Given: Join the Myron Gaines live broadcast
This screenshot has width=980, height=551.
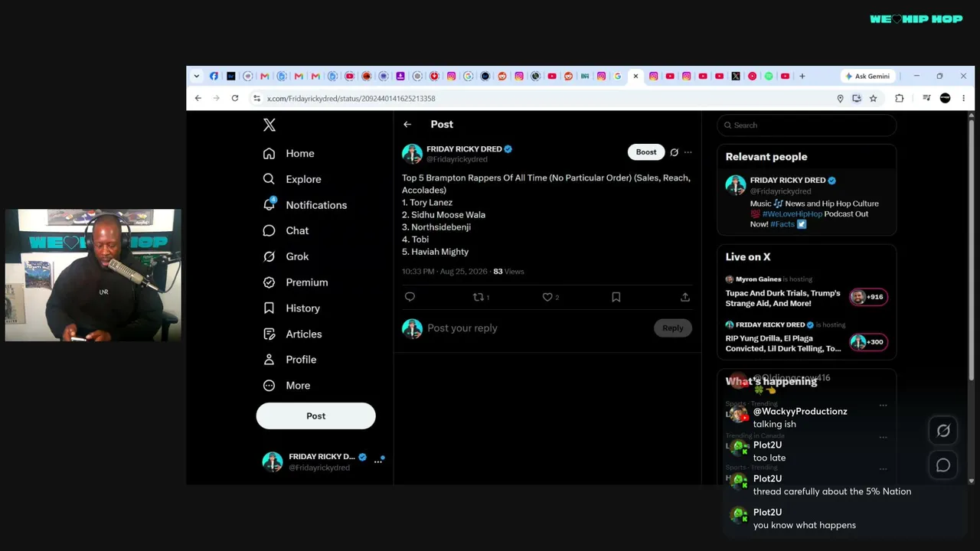Looking at the screenshot, I should pos(782,298).
